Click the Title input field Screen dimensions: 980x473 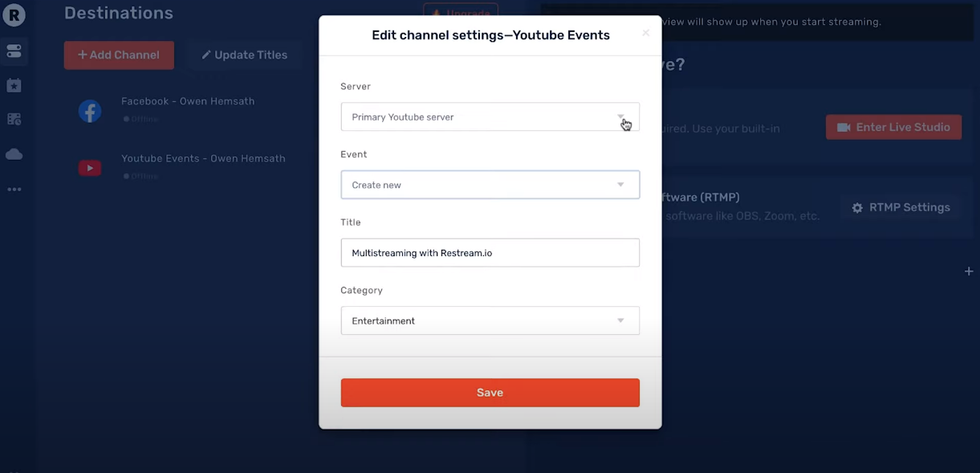490,253
